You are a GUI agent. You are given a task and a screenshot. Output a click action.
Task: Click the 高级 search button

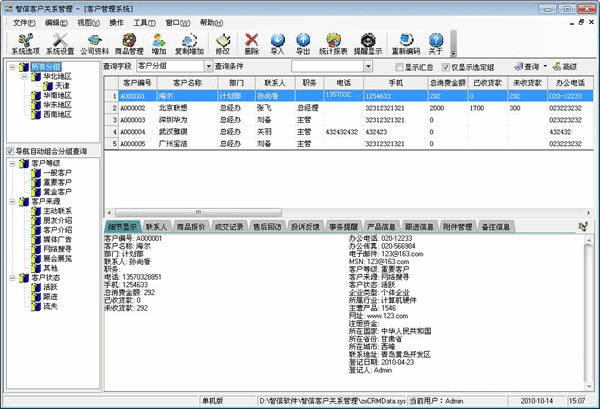[x=565, y=67]
